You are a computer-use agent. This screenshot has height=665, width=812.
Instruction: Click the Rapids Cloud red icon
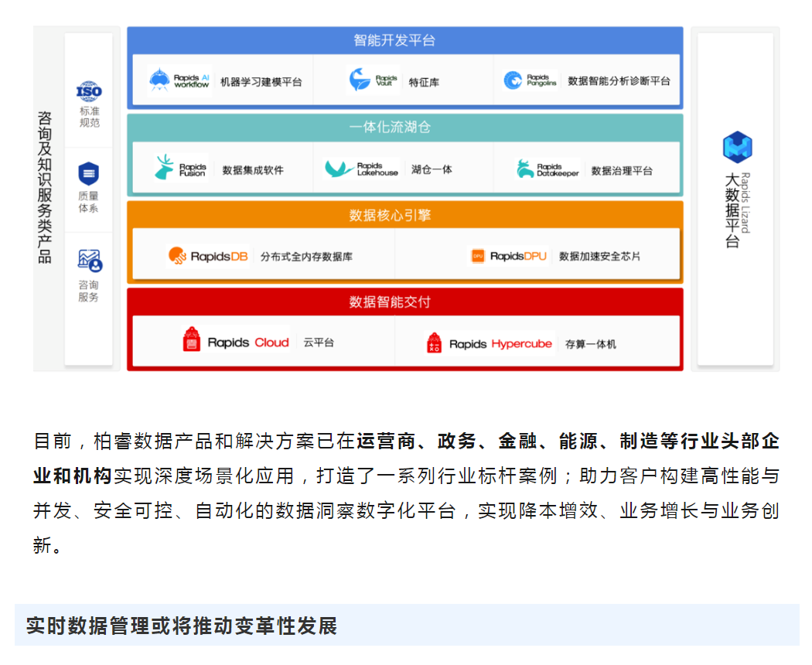pyautogui.click(x=191, y=341)
